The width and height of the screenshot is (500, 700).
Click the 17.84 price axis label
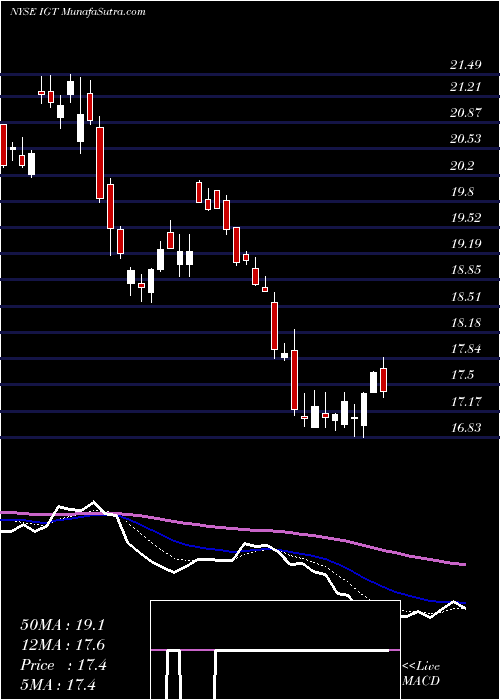(x=466, y=349)
